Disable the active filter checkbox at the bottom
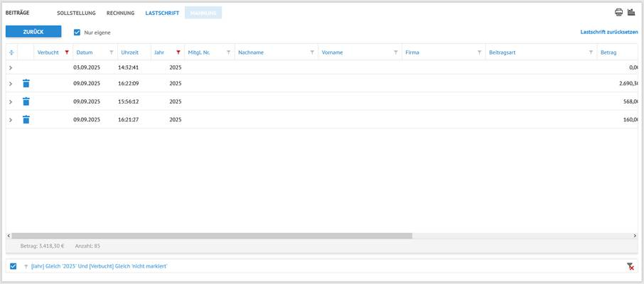 tap(14, 266)
